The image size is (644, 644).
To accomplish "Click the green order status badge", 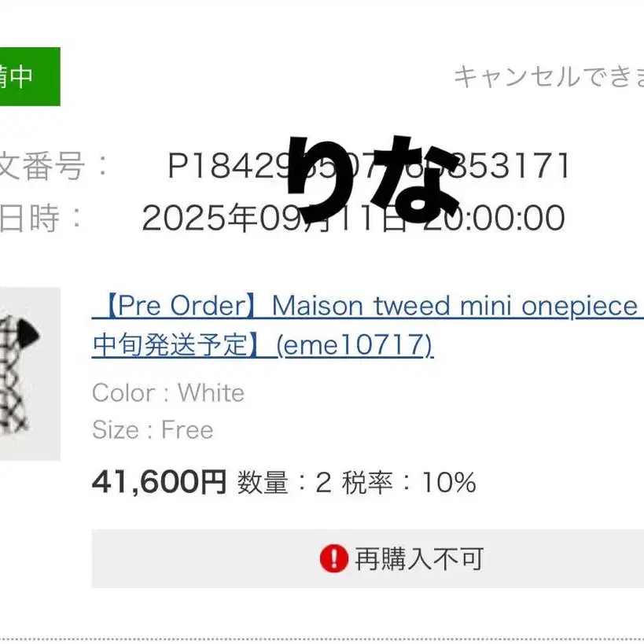I will (x=28, y=76).
